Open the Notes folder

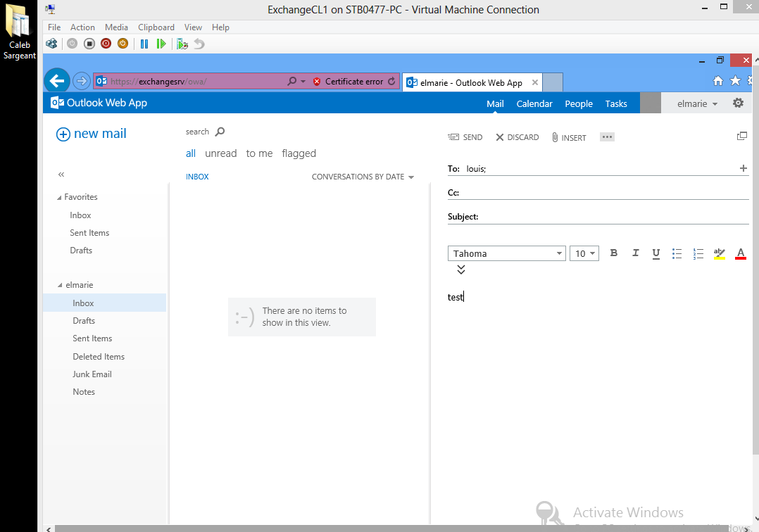coord(84,392)
